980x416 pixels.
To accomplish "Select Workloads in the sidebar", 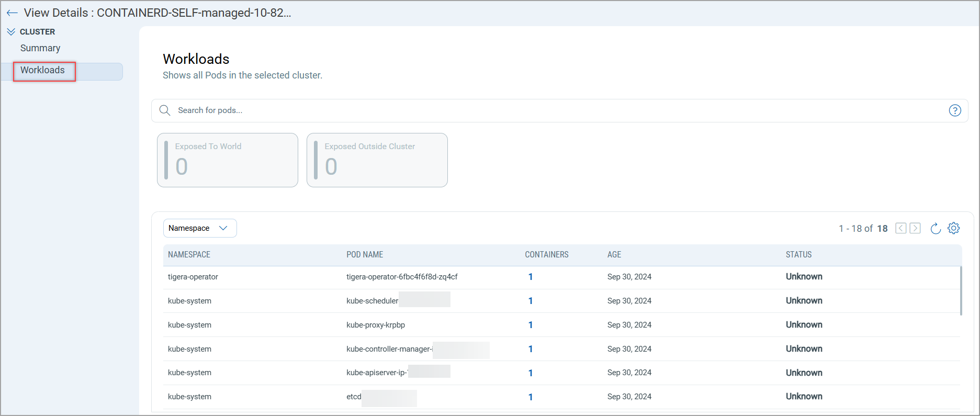I will pyautogui.click(x=43, y=71).
